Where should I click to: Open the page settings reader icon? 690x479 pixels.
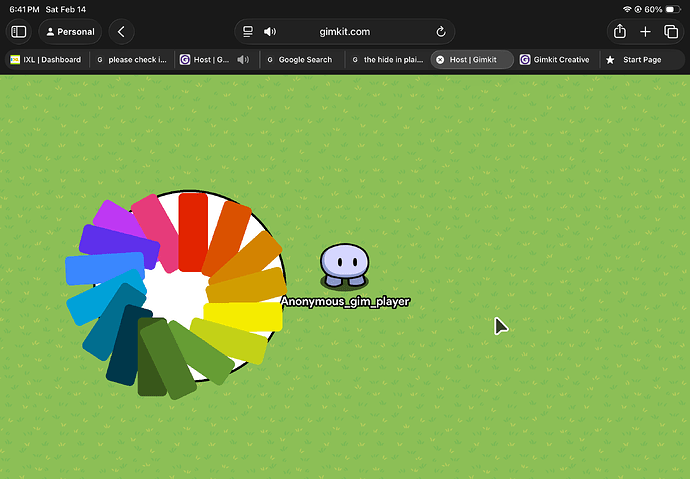point(248,32)
